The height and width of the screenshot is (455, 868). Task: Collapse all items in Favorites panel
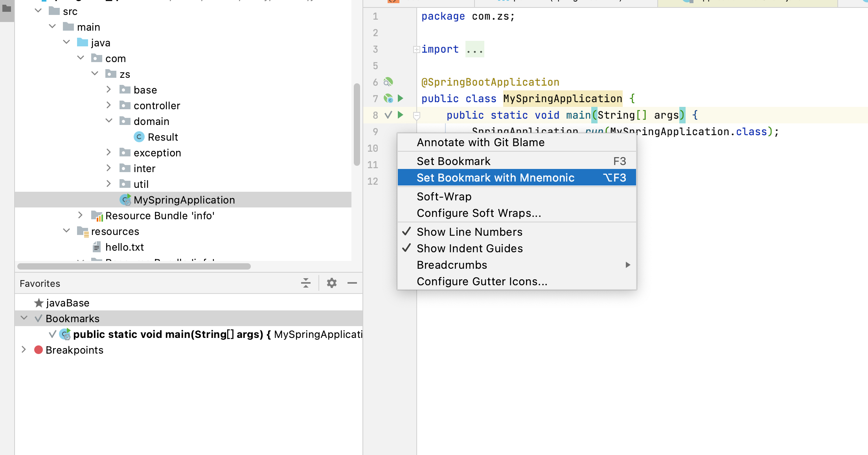tap(305, 283)
